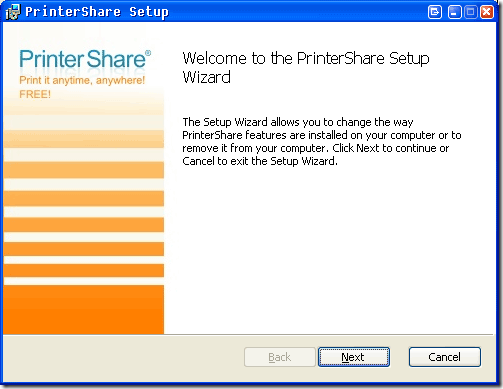Screen dimensions: 503x389
Task: Click the solid orange block below the stripes
Action: pos(84,309)
